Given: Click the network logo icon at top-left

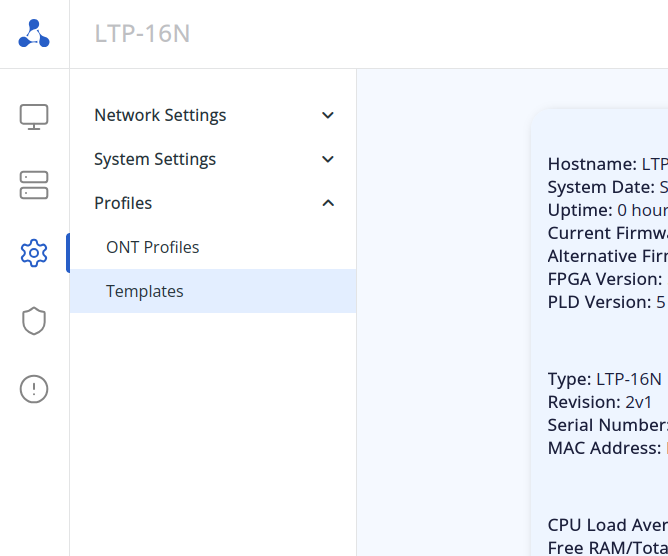Looking at the screenshot, I should [34, 34].
